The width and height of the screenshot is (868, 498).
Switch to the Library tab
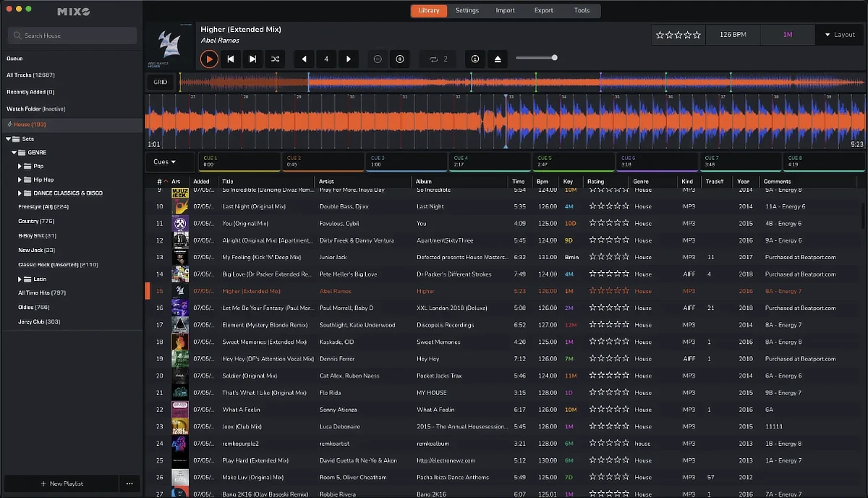[x=429, y=11]
